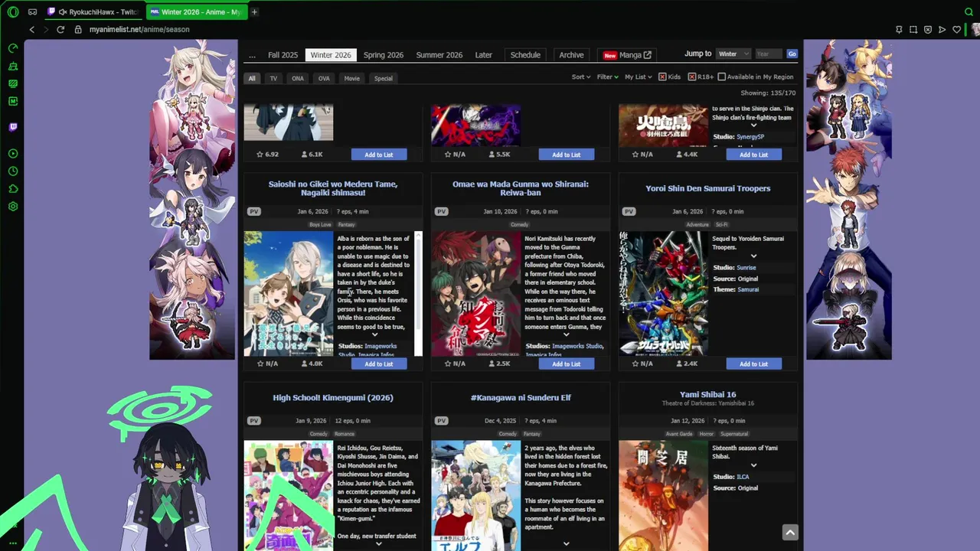Viewport: 980px width, 551px height.
Task: Open the New Manga link
Action: 626,55
